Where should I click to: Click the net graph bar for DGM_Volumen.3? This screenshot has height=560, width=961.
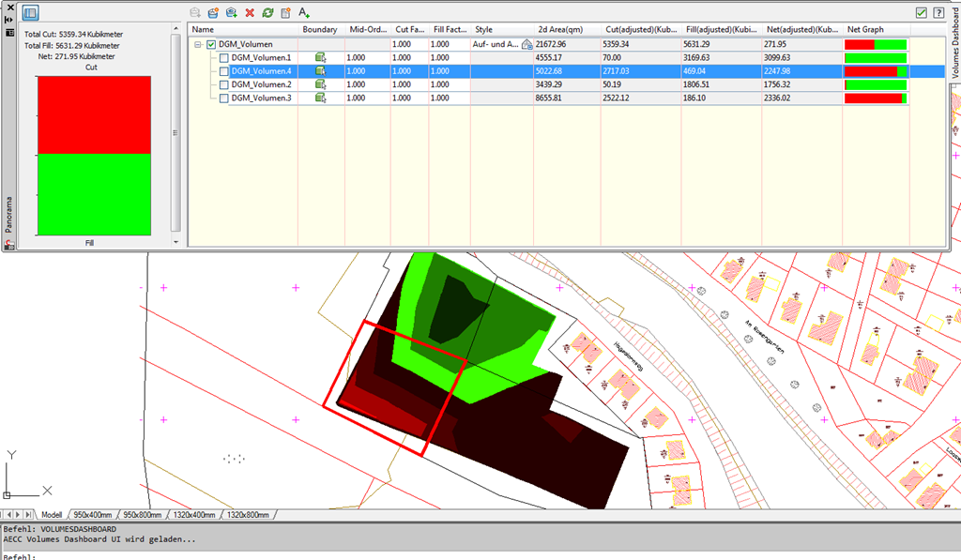pyautogui.click(x=876, y=98)
